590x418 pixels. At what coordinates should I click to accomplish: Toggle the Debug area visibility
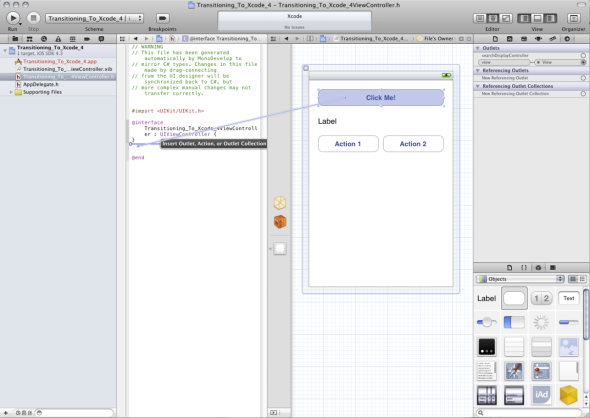point(537,18)
